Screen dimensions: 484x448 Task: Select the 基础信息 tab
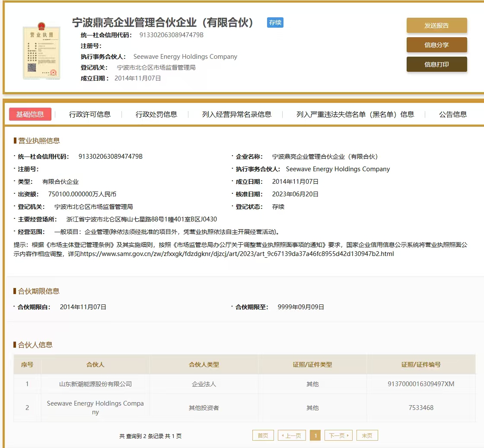coord(30,114)
